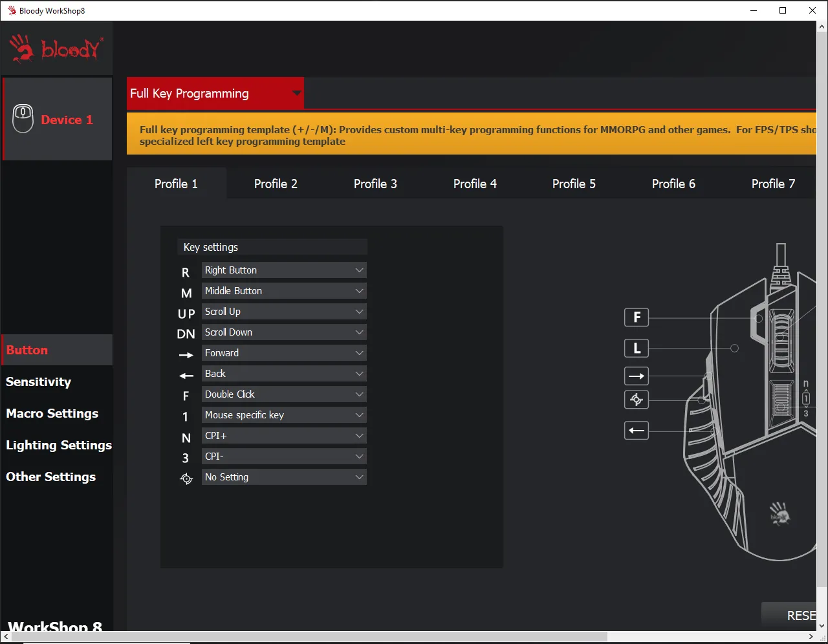
Task: Click the DN key label
Action: coord(186,334)
